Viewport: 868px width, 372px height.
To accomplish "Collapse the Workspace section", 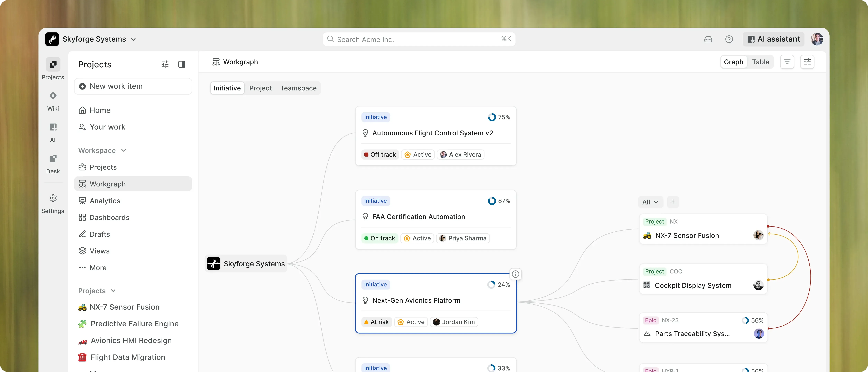I will pyautogui.click(x=102, y=150).
